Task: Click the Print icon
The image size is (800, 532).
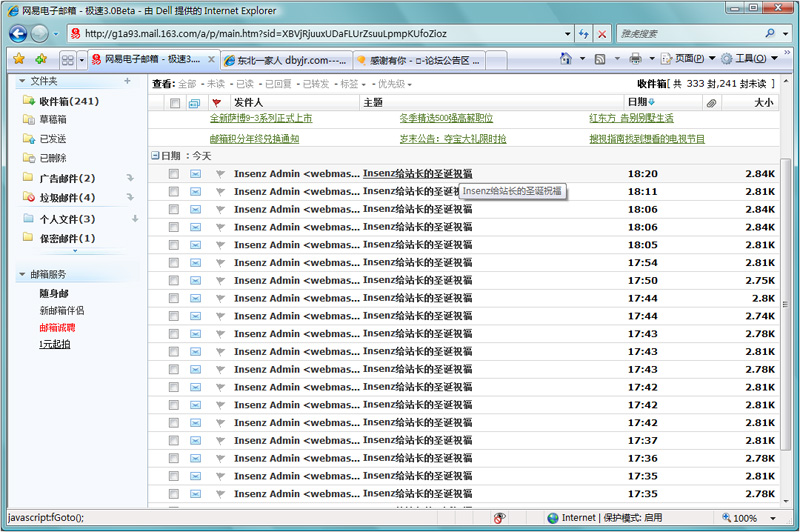Action: [x=635, y=59]
